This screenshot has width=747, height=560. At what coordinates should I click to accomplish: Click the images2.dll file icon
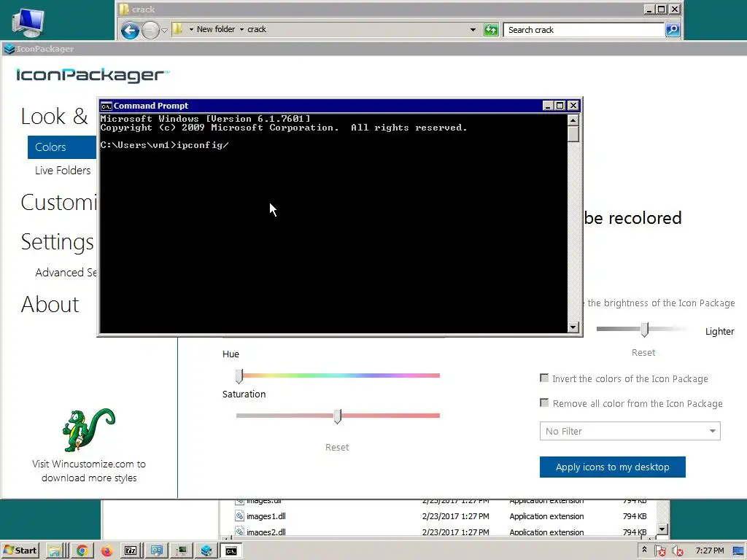pyautogui.click(x=239, y=532)
